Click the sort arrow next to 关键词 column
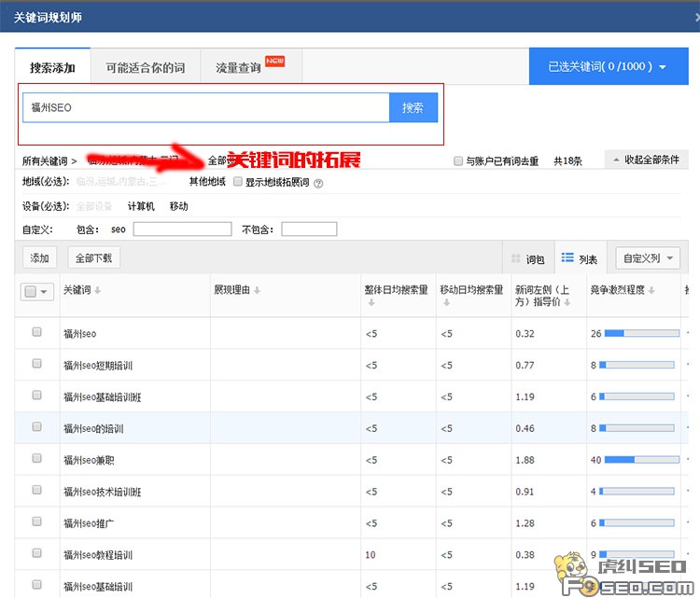The image size is (700, 598). [98, 291]
